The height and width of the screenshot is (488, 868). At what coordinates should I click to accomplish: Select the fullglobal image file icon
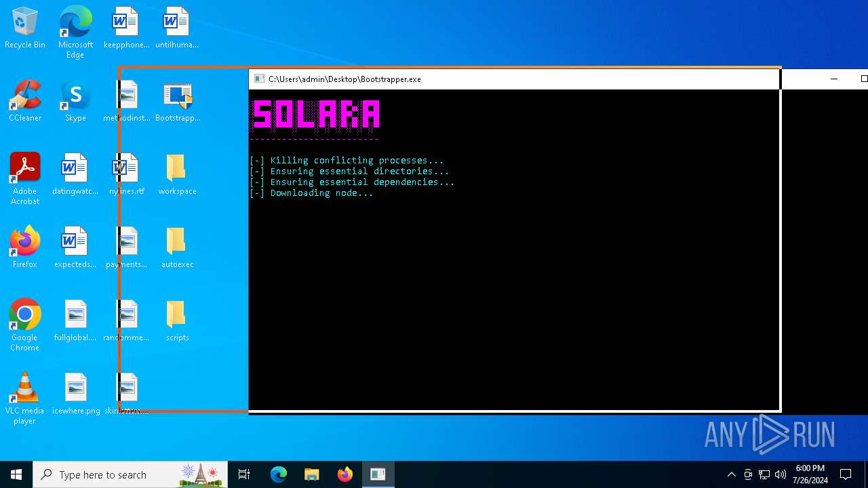tap(75, 321)
